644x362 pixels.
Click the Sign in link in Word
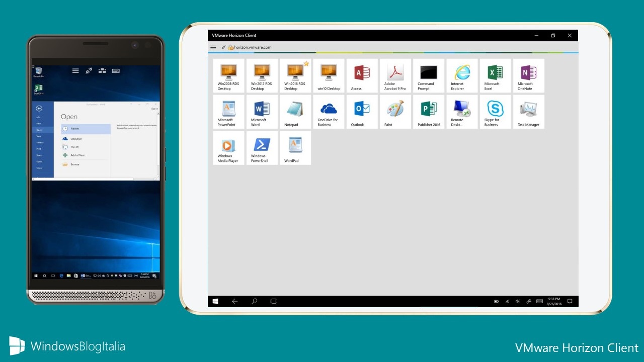click(155, 109)
